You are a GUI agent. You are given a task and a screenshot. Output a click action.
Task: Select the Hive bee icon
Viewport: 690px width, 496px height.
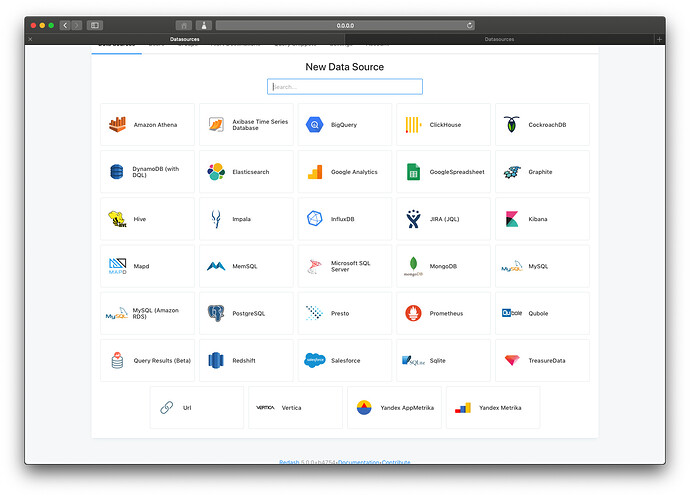(x=117, y=219)
